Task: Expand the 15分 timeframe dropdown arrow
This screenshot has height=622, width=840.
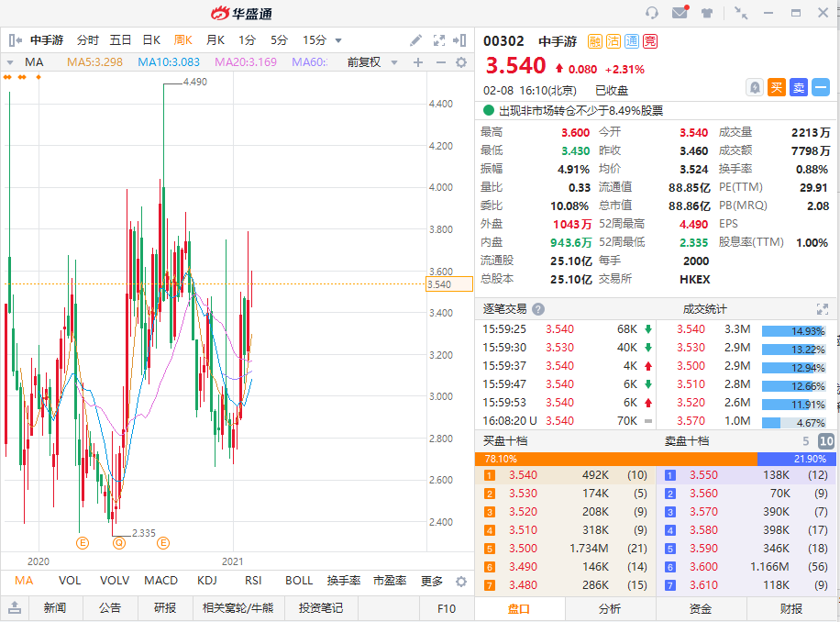Action: click(338, 40)
